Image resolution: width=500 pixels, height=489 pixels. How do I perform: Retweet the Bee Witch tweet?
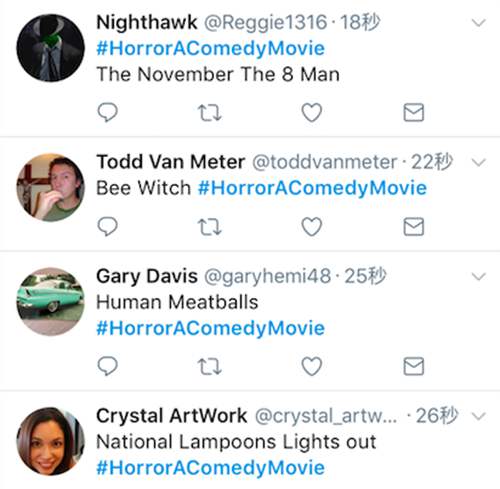tap(209, 227)
